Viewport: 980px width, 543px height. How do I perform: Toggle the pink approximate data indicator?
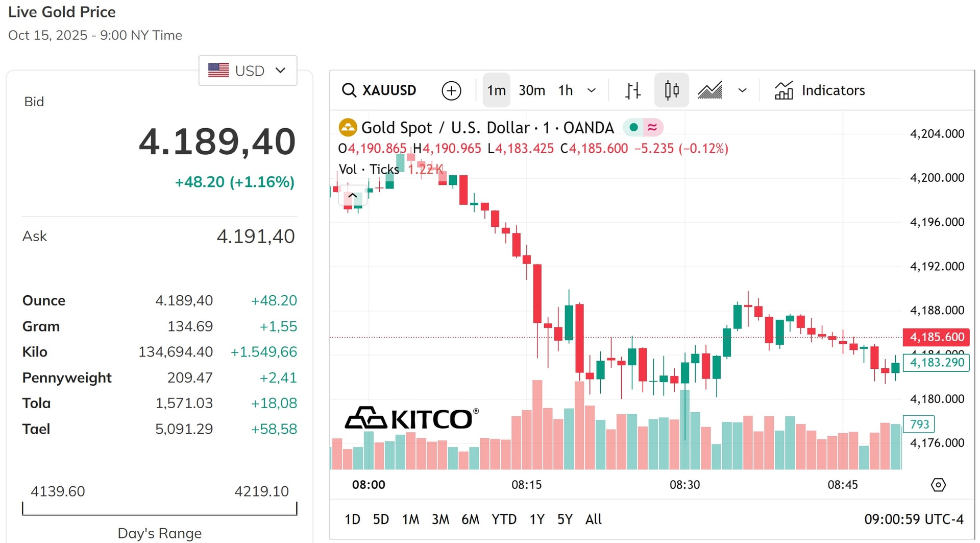tap(652, 127)
